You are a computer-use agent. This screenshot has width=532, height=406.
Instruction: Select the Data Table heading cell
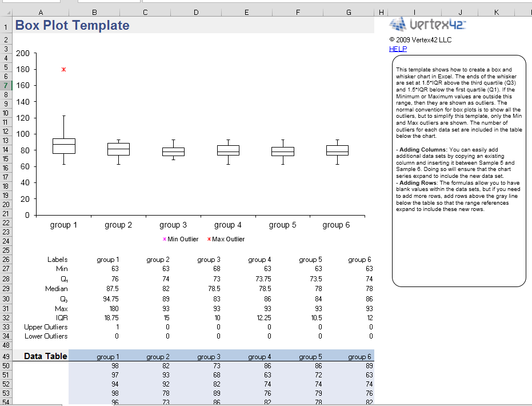pos(45,356)
